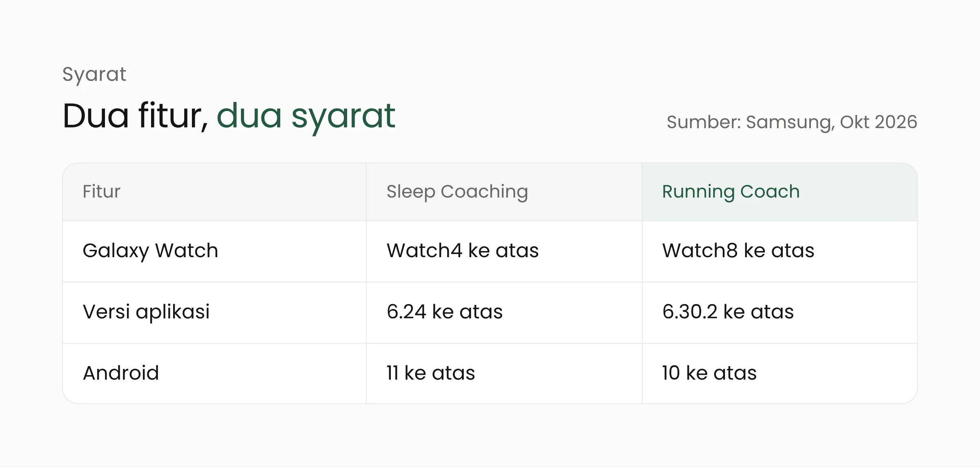This screenshot has height=467, width=980.
Task: Click the 'Galaxy Watch' row label
Action: 150,251
